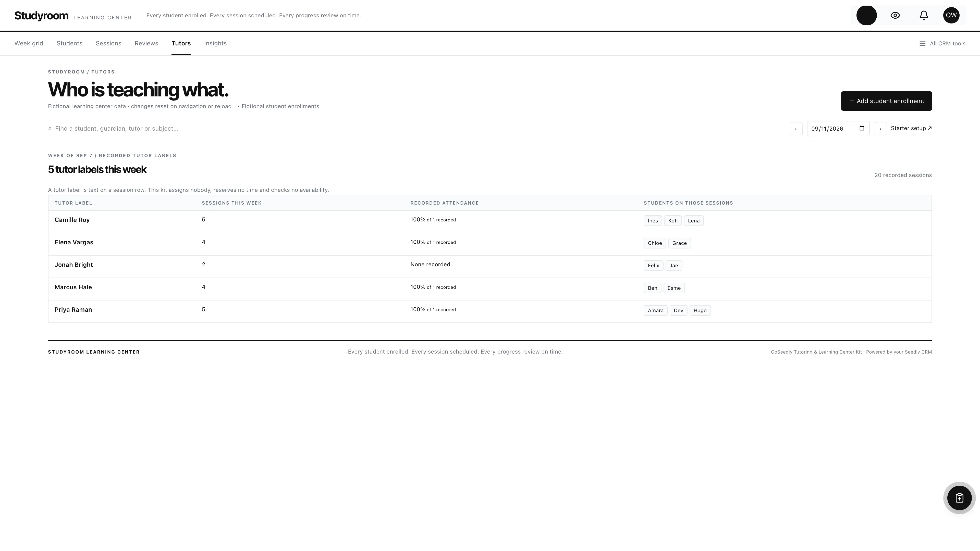Click the Kofi student chip

click(x=673, y=221)
